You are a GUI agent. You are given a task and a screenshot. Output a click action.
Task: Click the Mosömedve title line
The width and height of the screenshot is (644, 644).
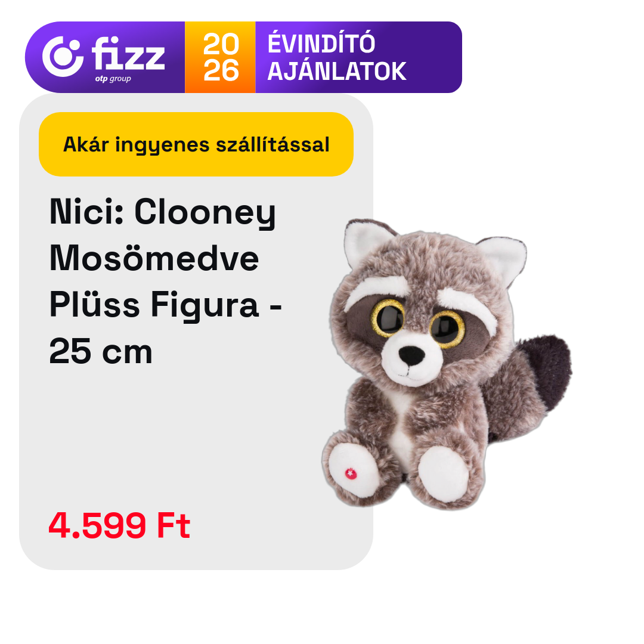click(x=154, y=258)
